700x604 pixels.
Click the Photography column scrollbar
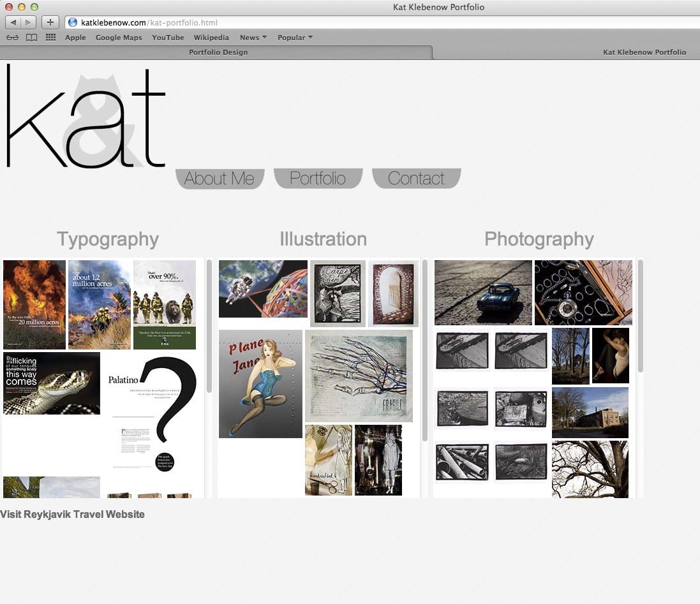pos(640,316)
